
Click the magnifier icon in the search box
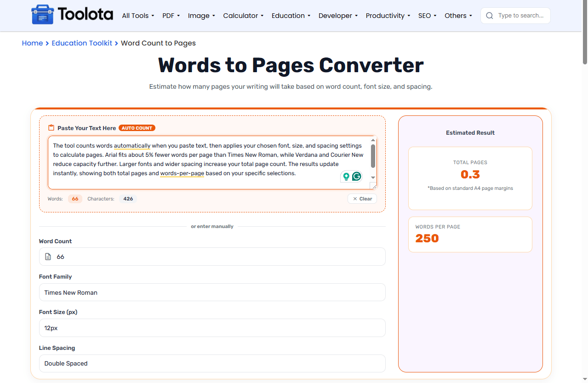(x=490, y=16)
